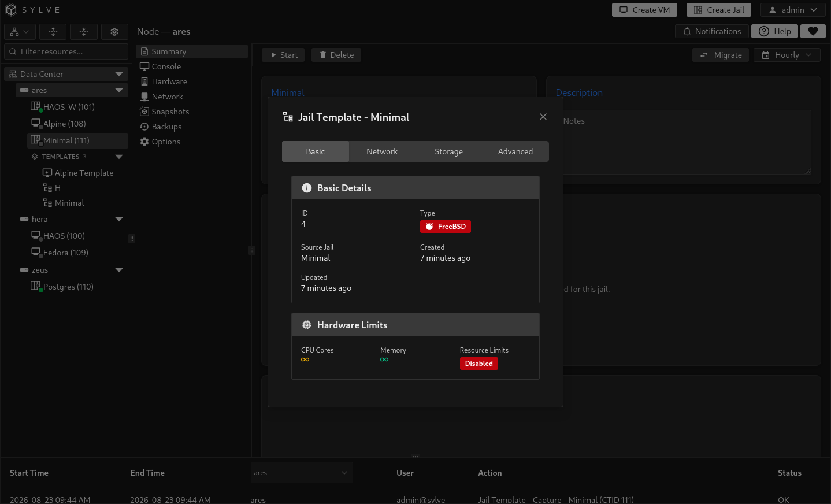Click the Data Center icon
Screen dimensions: 831x504
tap(13, 74)
